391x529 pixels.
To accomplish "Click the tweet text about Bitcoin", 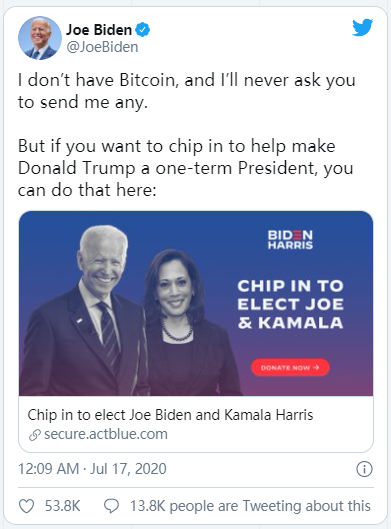I will pyautogui.click(x=186, y=91).
